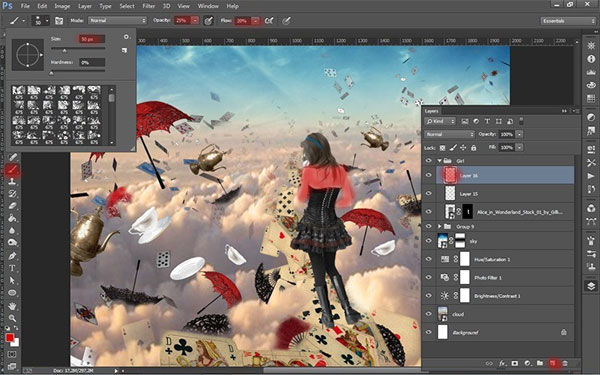Hide the cloud layer
The image size is (600, 375).
click(429, 314)
